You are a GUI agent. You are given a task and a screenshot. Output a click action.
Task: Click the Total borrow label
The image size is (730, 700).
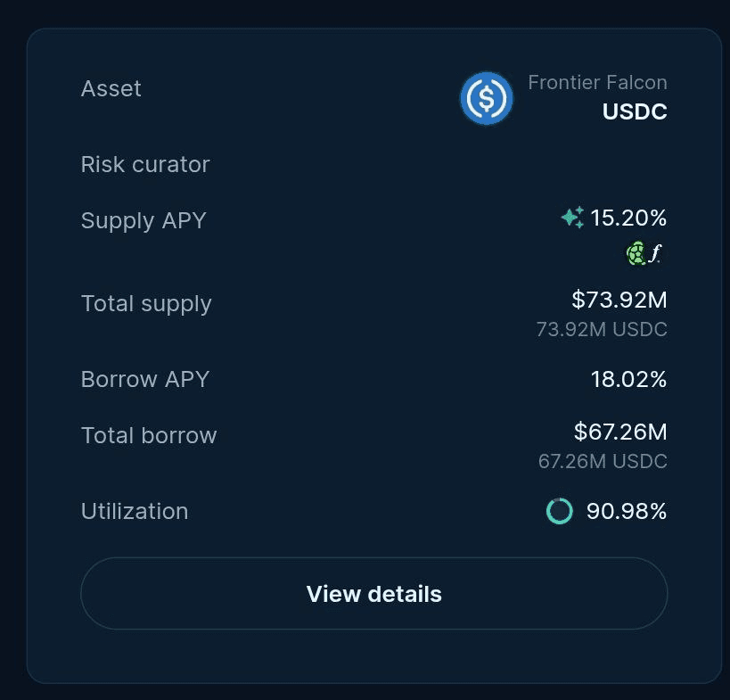pos(149,435)
